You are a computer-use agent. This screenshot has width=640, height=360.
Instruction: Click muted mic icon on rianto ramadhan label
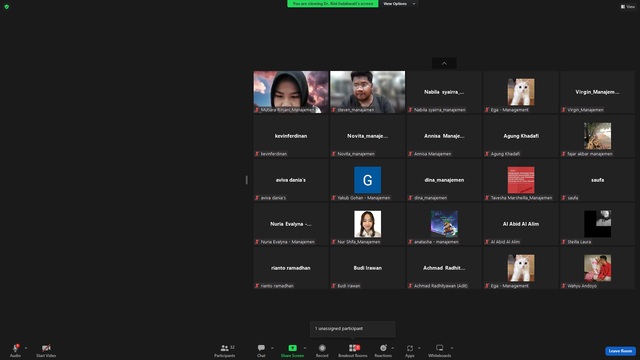257,286
